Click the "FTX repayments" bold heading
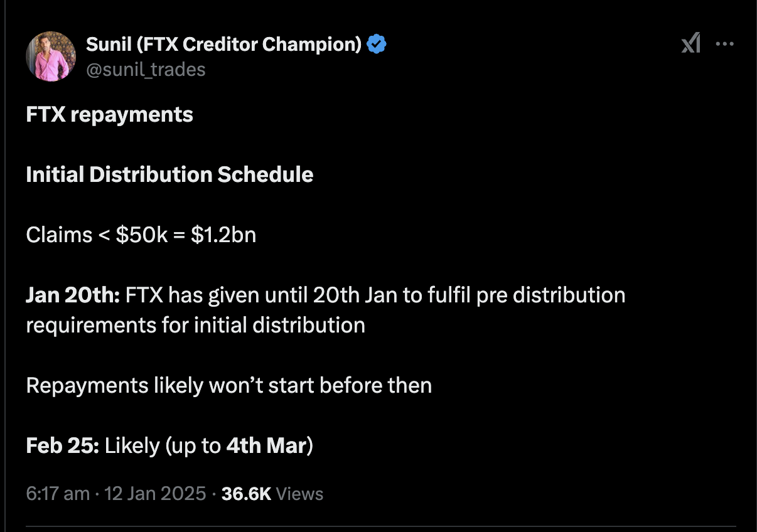The width and height of the screenshot is (757, 532). pos(110,115)
